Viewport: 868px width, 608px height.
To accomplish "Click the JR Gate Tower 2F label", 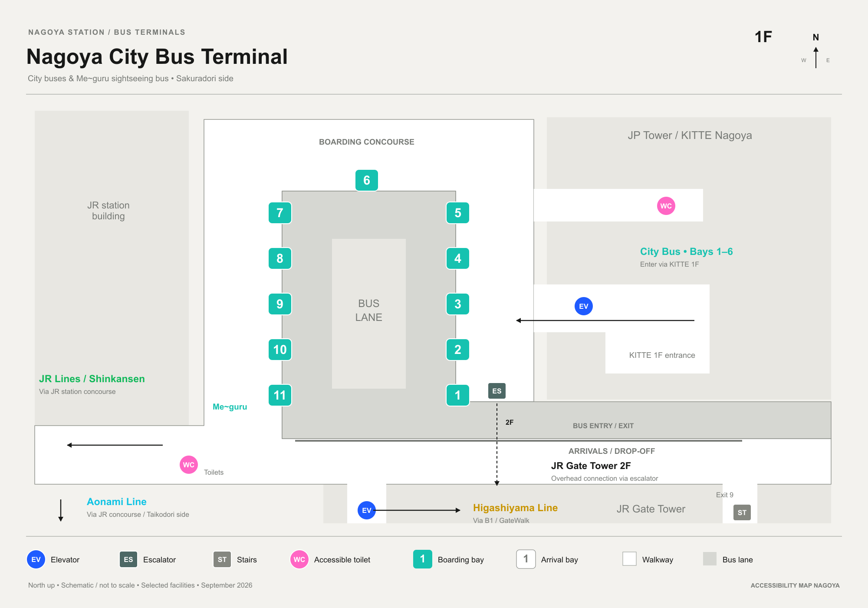I will [x=591, y=466].
